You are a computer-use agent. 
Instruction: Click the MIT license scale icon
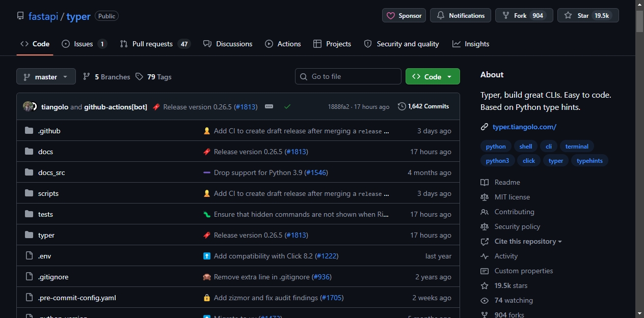point(485,197)
